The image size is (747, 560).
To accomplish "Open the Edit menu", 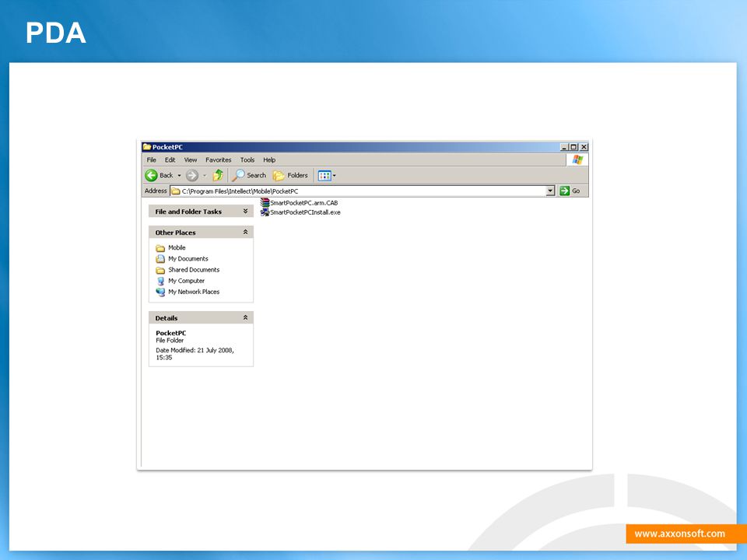I will 170,160.
